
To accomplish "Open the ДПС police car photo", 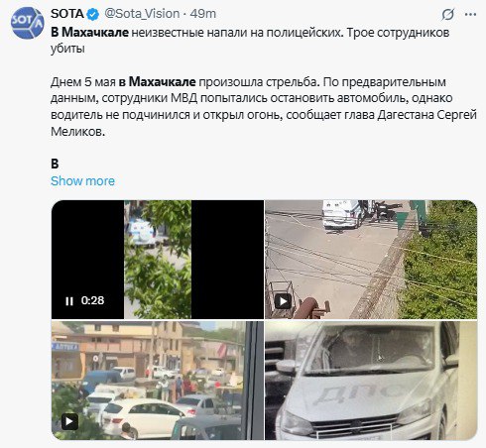I will point(371,381).
